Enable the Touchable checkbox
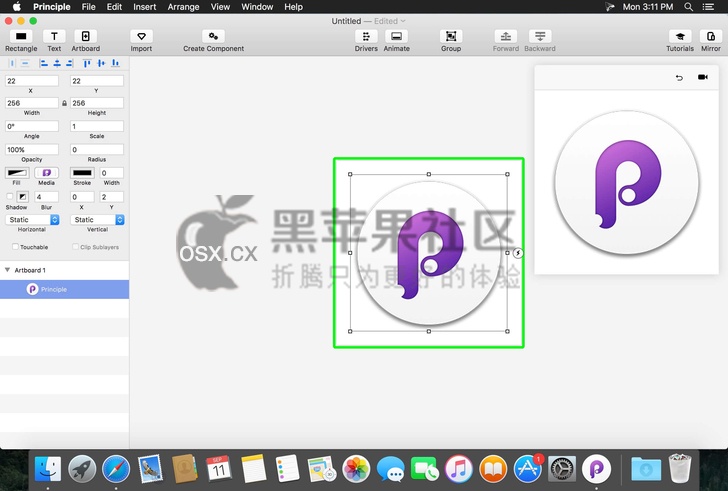 [15, 246]
